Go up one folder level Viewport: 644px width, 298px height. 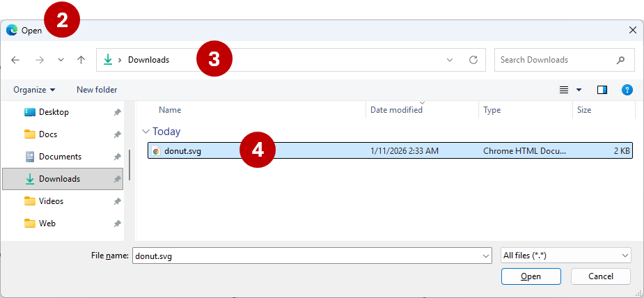[x=81, y=60]
